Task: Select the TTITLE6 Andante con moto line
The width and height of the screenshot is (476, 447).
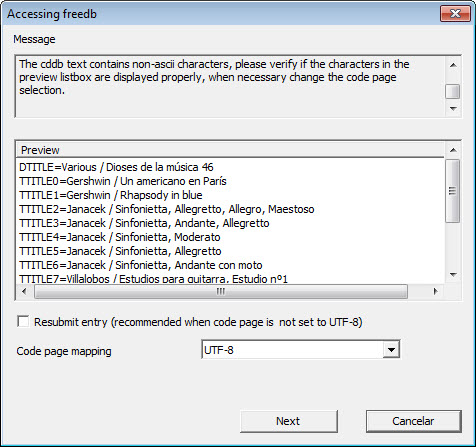Action: [x=141, y=265]
